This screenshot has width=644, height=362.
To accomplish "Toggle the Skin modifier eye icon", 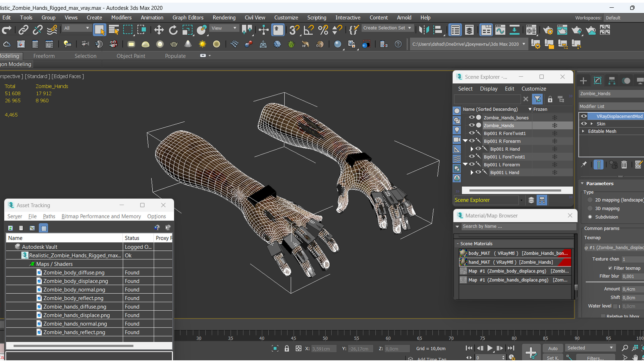I will 584,124.
